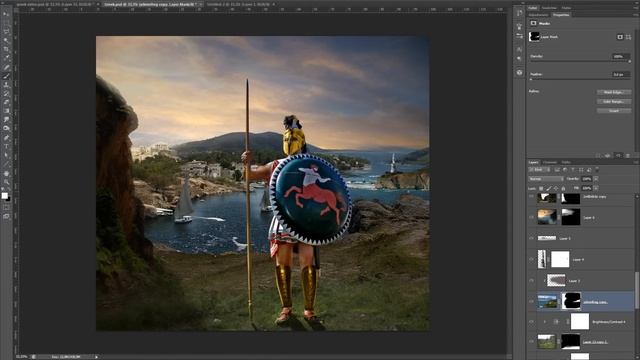Switch to the Channels tab

coord(550,162)
